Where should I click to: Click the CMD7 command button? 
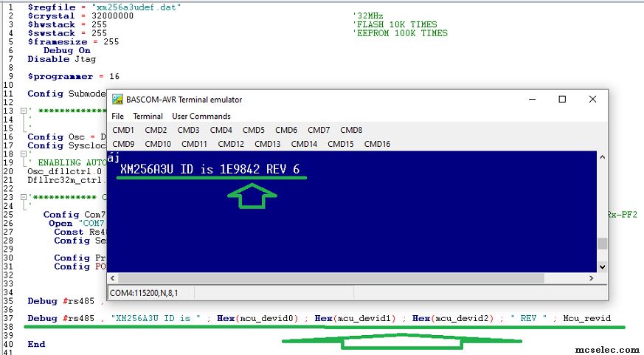pyautogui.click(x=319, y=130)
